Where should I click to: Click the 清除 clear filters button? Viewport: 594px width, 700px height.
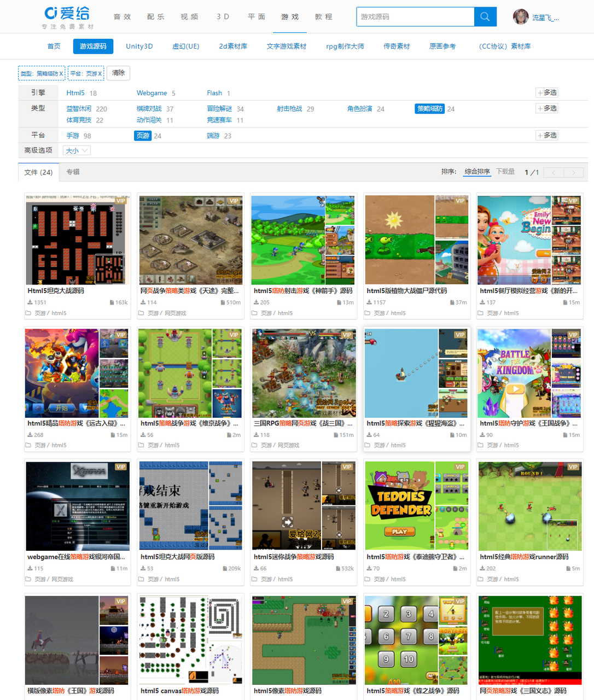click(118, 73)
